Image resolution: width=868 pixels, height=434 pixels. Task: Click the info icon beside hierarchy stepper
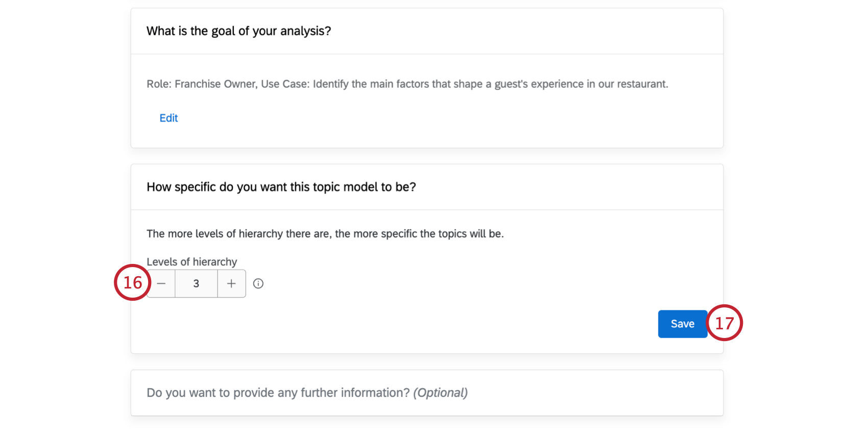(258, 284)
